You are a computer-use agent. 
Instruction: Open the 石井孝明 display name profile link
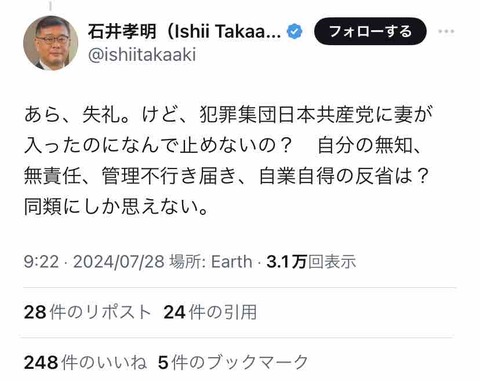122,32
